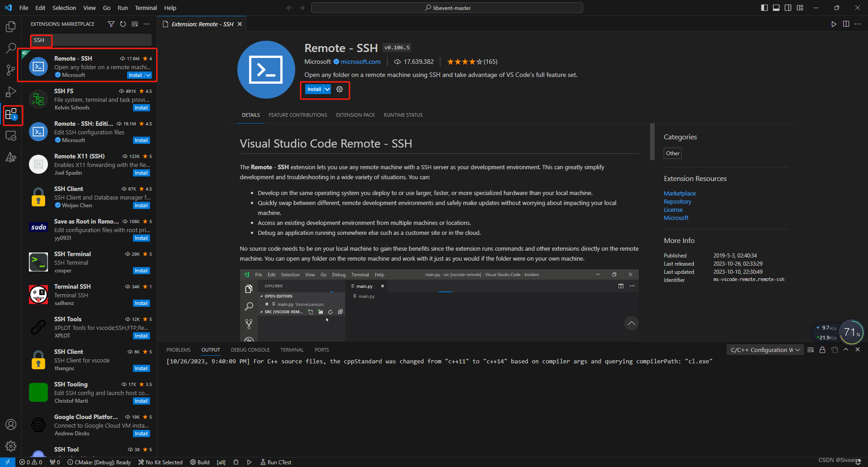Install the SSH FS extension
868x467 pixels.
(x=142, y=108)
